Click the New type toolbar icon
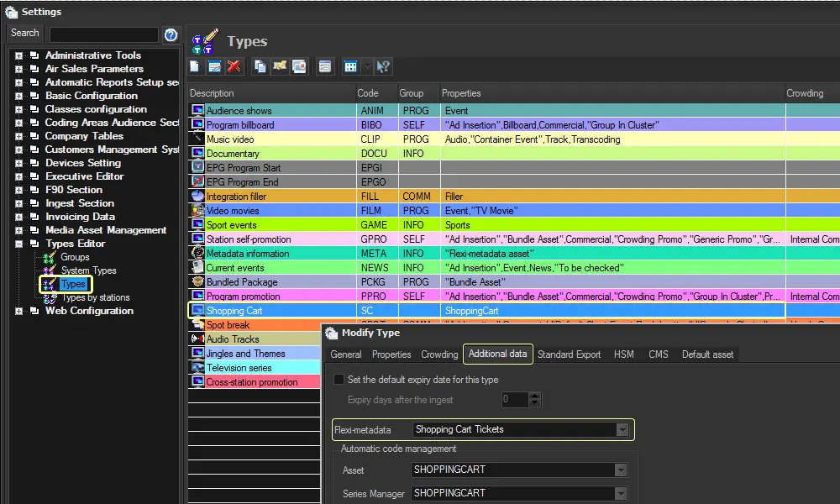The height and width of the screenshot is (504, 840). pos(195,66)
